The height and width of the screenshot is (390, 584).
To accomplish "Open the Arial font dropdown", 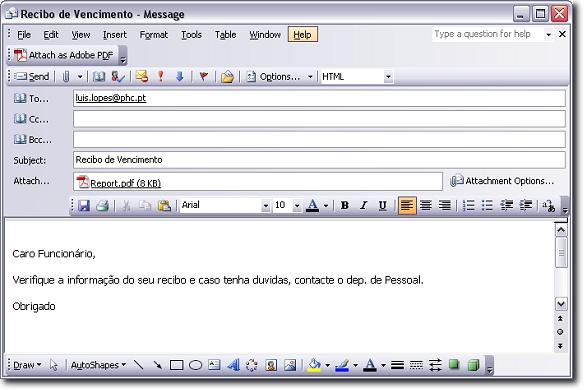I will point(265,205).
